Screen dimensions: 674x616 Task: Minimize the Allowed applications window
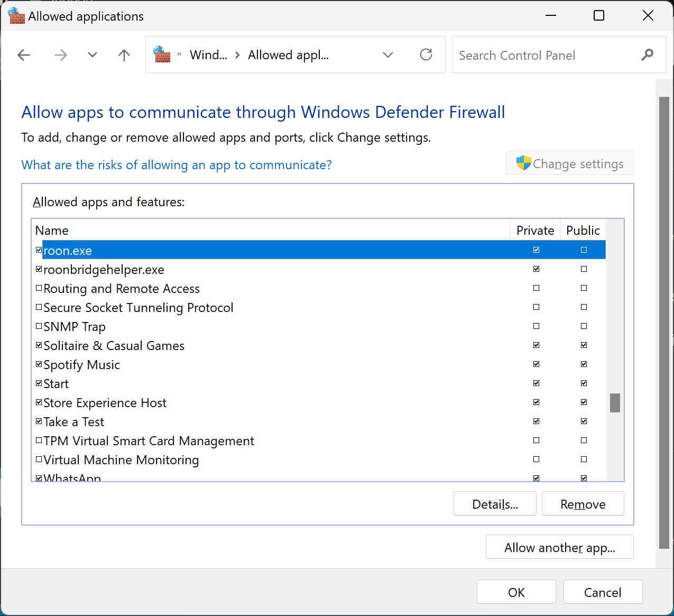pyautogui.click(x=551, y=16)
